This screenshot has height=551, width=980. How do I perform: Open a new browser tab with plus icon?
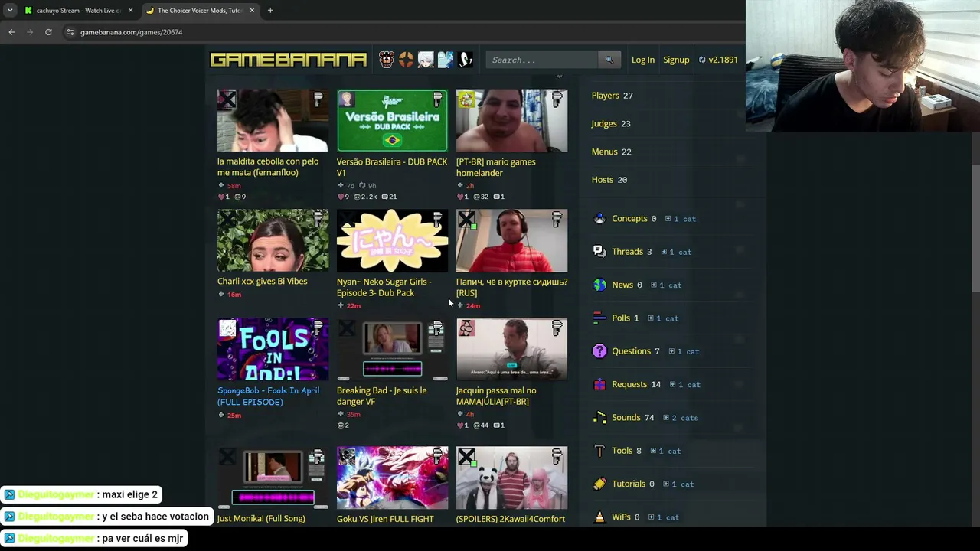click(x=270, y=11)
